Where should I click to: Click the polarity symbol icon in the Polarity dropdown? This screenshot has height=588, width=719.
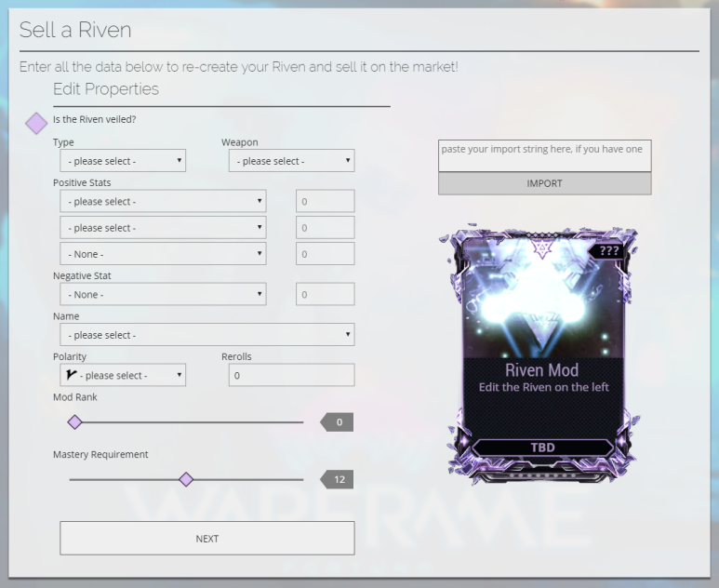72,375
